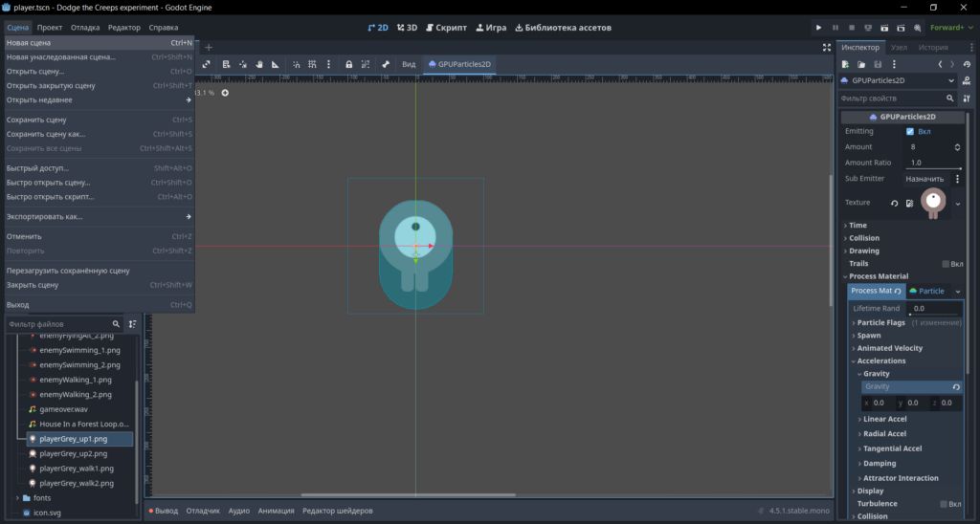Viewport: 980px width, 524px height.
Task: Open the Редактор шейдеров bottom panel
Action: tap(338, 511)
